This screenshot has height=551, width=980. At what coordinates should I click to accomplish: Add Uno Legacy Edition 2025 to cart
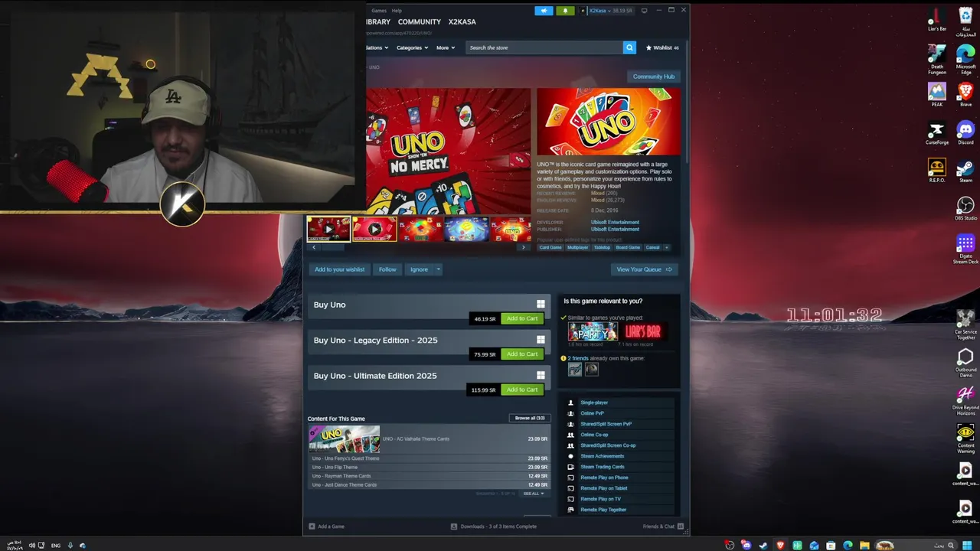click(x=522, y=354)
